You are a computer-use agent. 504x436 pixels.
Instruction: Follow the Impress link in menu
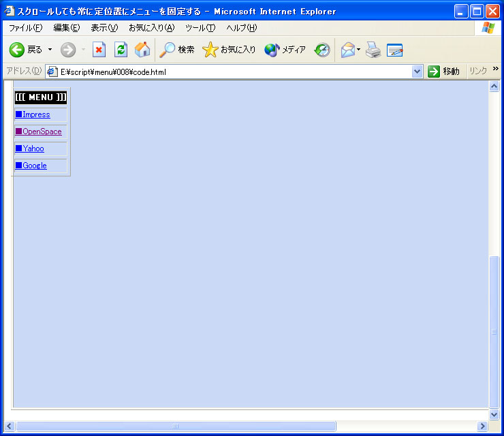(33, 114)
